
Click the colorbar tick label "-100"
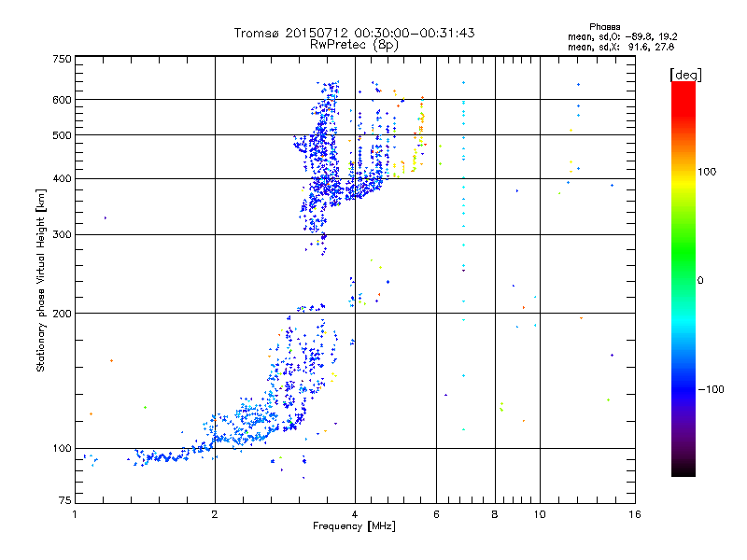[x=712, y=389]
